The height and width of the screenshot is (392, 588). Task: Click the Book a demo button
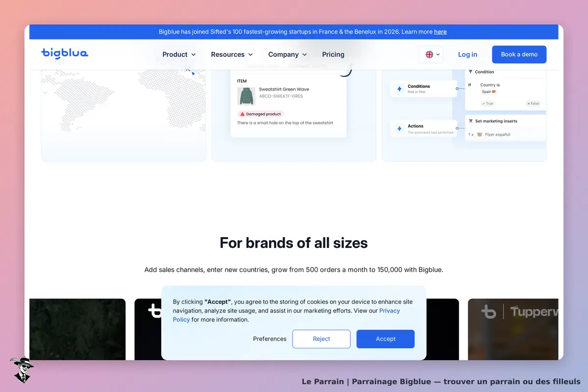519,54
